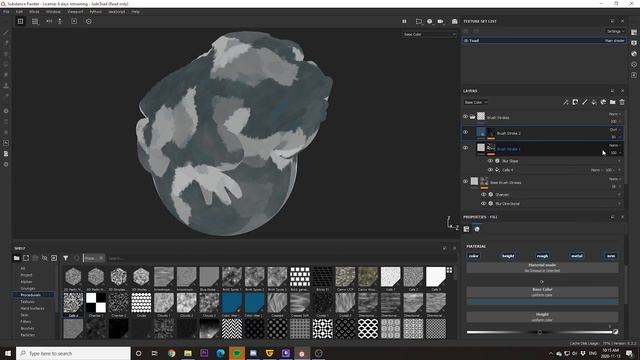This screenshot has width=640, height=360.
Task: Open the Edit menu
Action: pyautogui.click(x=19, y=12)
